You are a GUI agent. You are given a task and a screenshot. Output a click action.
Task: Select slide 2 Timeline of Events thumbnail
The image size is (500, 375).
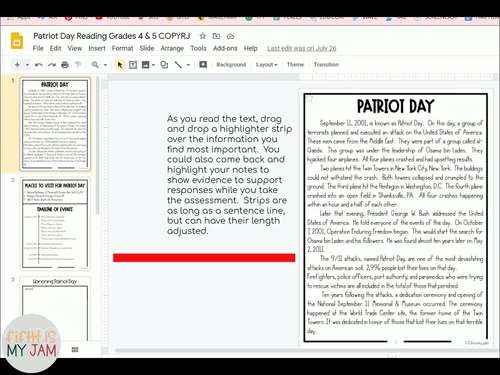55,224
